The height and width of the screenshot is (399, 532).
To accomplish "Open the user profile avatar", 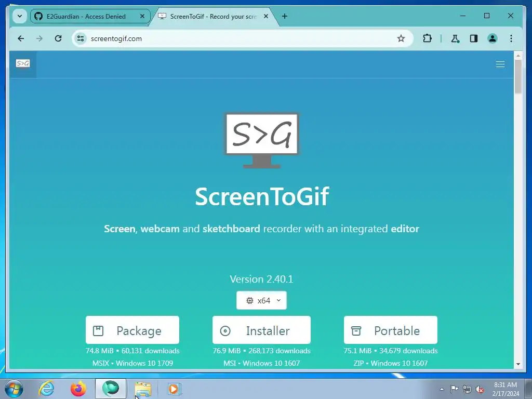I will tap(493, 38).
